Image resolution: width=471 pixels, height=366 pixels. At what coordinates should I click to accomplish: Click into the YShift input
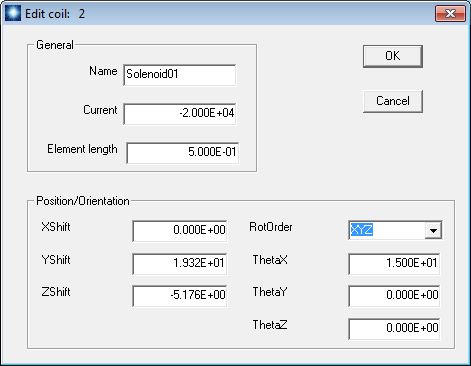(x=180, y=264)
